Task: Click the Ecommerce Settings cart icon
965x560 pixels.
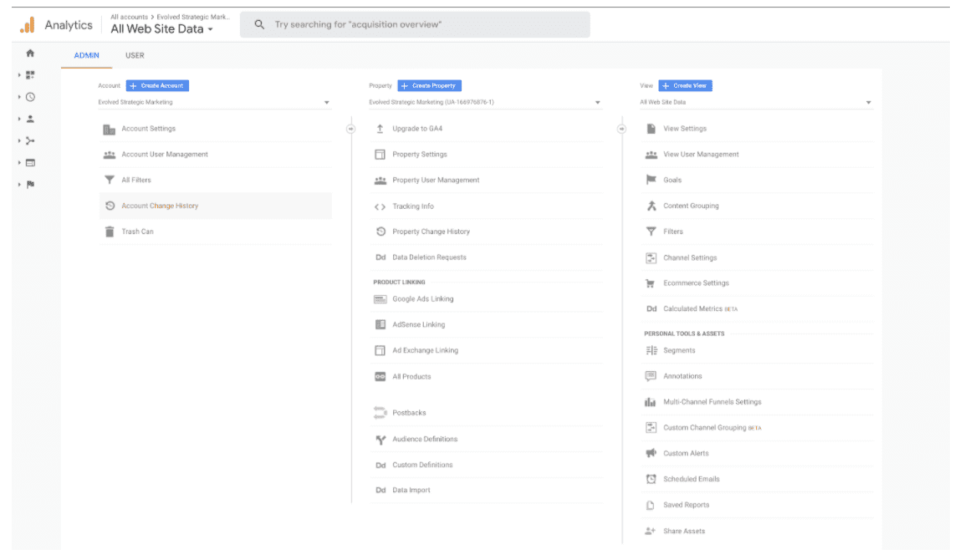Action: (651, 283)
